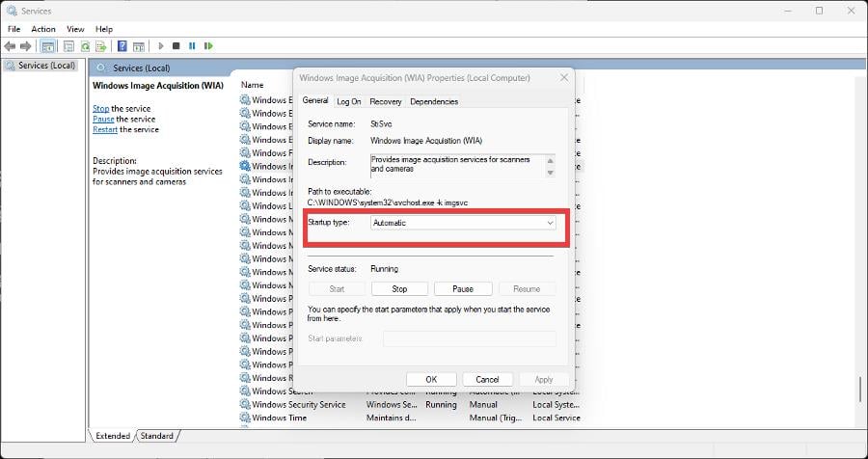Switch to the Recovery tab
The width and height of the screenshot is (868, 459).
click(386, 101)
